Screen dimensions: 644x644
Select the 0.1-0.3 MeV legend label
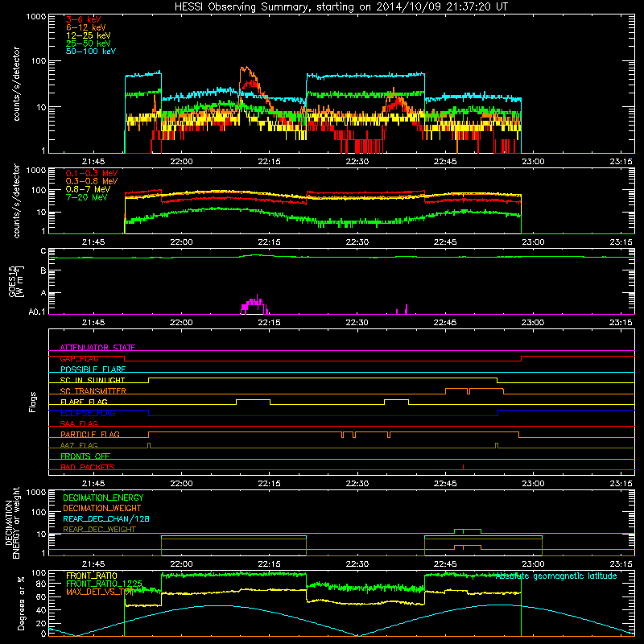[92, 173]
